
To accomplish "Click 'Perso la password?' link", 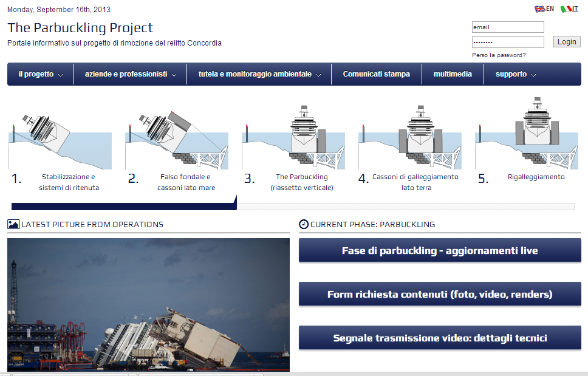I will [499, 55].
